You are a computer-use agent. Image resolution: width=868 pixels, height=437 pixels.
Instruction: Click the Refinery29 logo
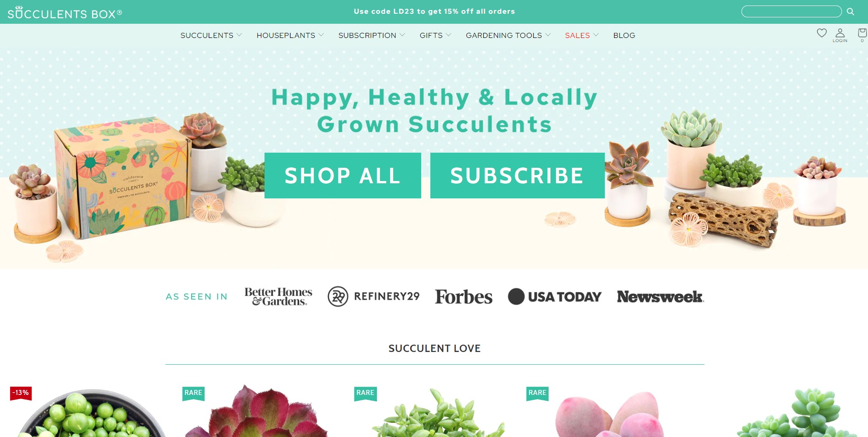(x=374, y=296)
